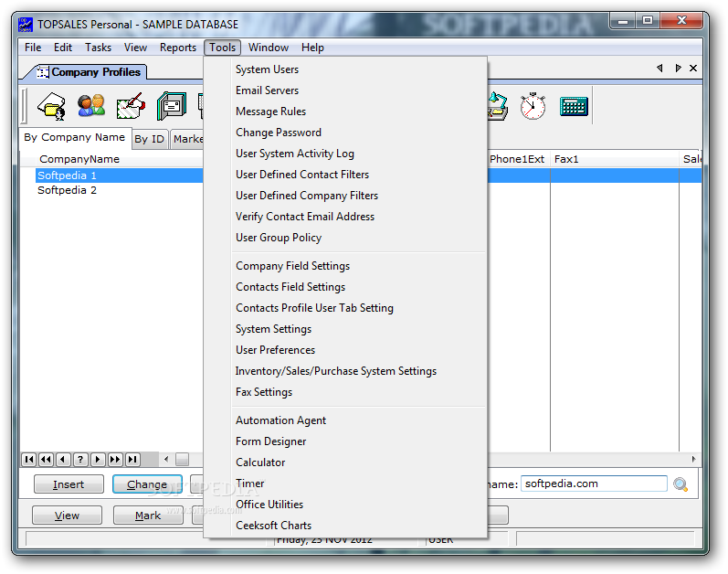The image size is (728, 574).
Task: Open the Edit menu
Action: pos(63,48)
